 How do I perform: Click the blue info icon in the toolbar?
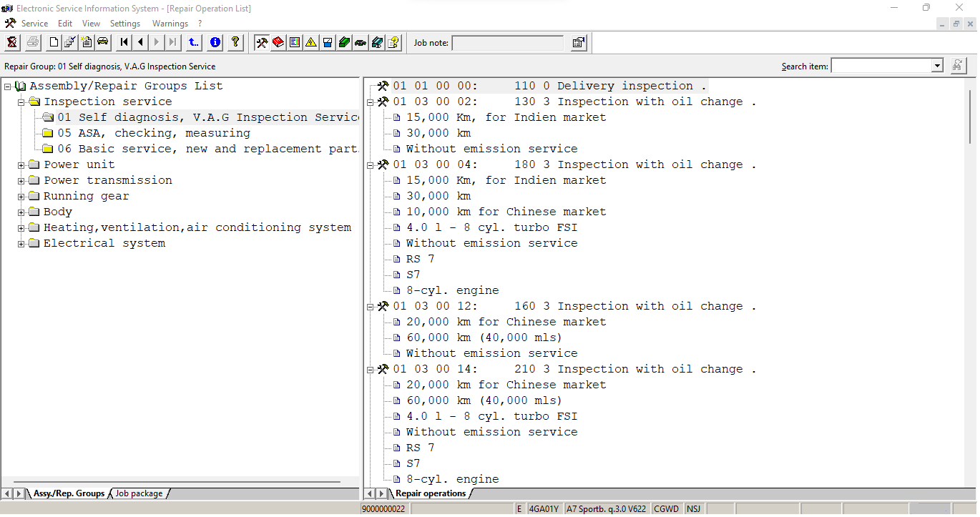point(215,42)
